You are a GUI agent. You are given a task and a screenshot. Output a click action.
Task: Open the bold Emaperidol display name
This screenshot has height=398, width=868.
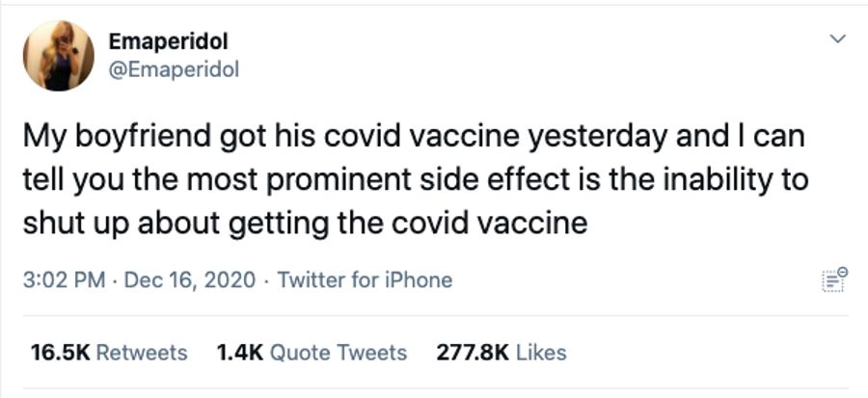(x=169, y=41)
